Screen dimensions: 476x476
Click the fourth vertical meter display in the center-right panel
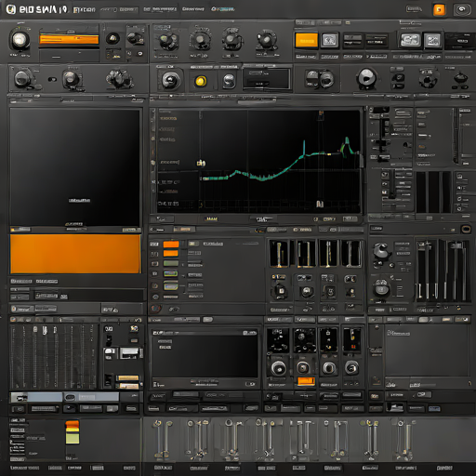[x=352, y=254]
